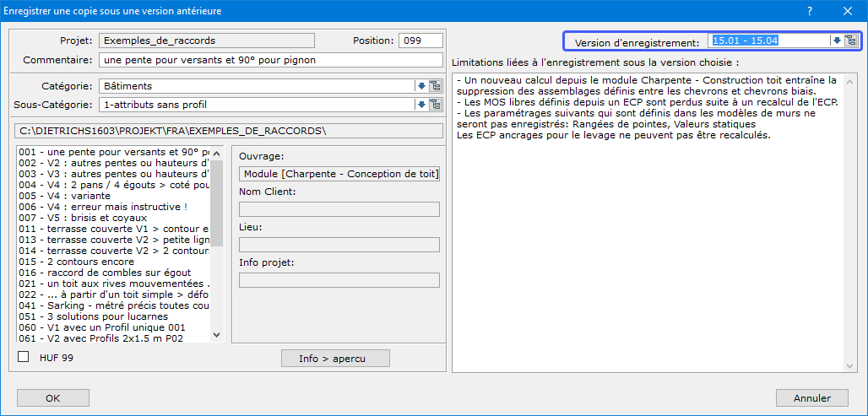868x416 pixels.
Task: Open Version d'enregistrement dropdown arrow
Action: 837,41
